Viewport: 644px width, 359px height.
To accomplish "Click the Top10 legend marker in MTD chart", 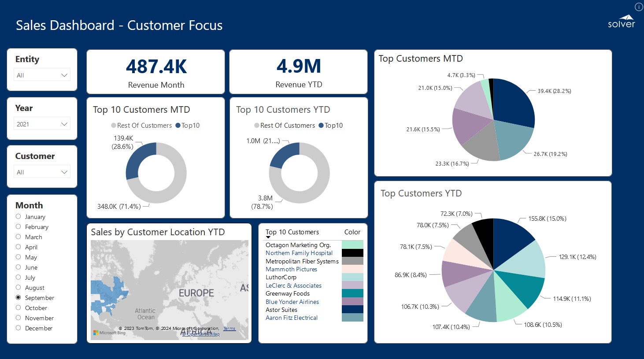I will point(178,126).
